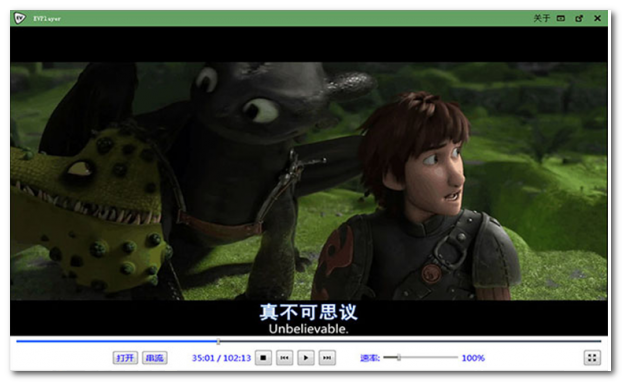Enter fullscreen mode with the fullscreen icon
Screen dimensions: 622x382
coord(592,358)
